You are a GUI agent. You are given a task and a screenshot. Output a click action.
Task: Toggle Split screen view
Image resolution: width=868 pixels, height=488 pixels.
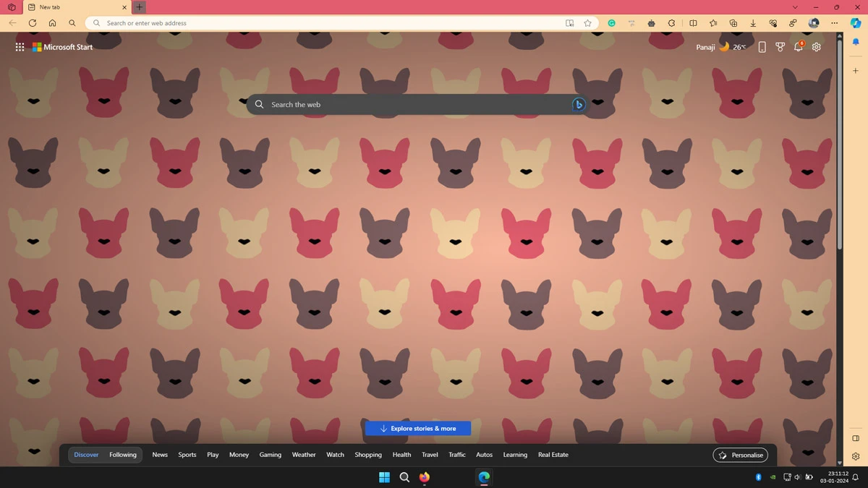pyautogui.click(x=693, y=23)
